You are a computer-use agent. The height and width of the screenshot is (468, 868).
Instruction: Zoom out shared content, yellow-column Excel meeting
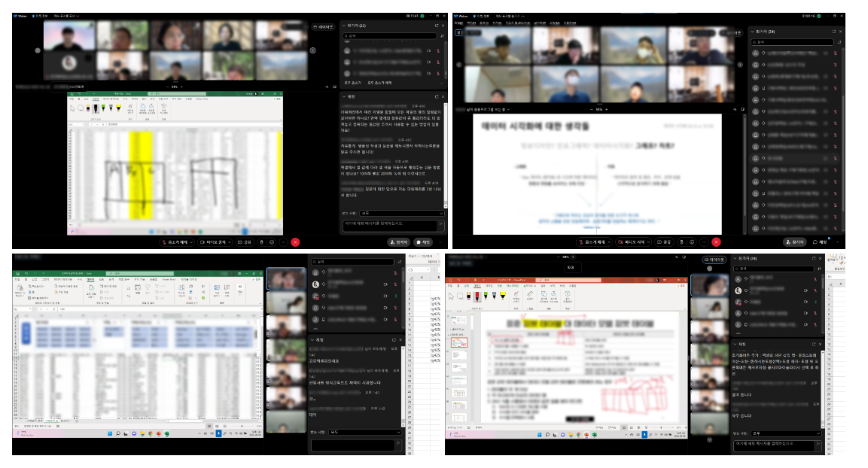pyautogui.click(x=168, y=87)
